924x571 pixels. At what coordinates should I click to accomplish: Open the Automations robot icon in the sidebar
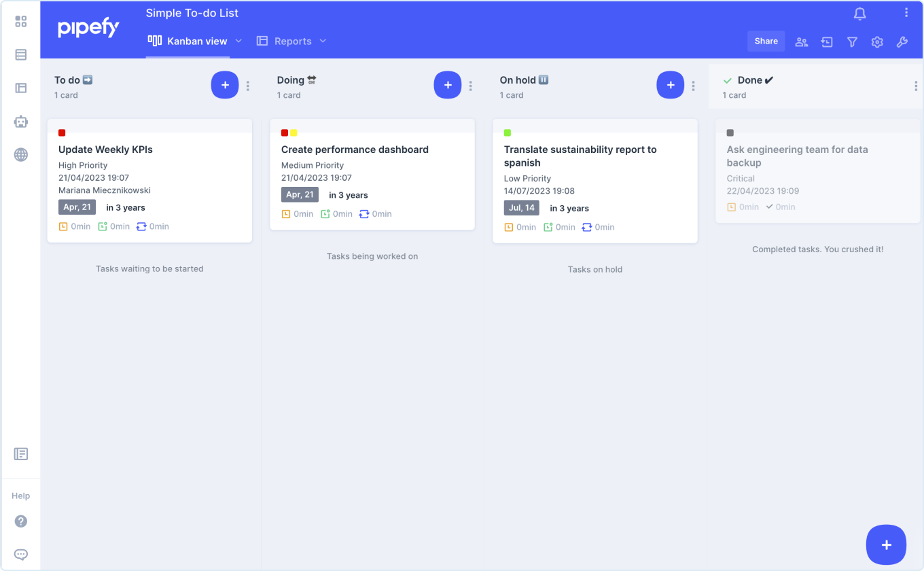21,122
